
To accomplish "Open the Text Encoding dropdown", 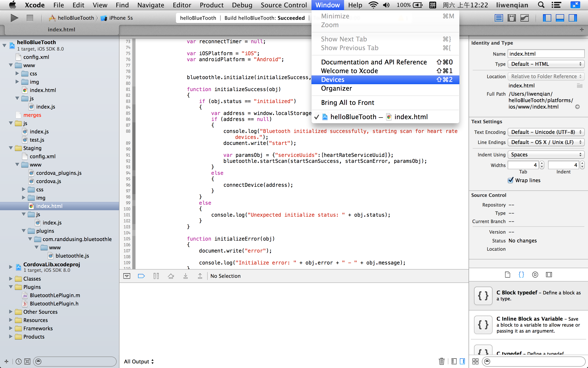I will pyautogui.click(x=546, y=132).
